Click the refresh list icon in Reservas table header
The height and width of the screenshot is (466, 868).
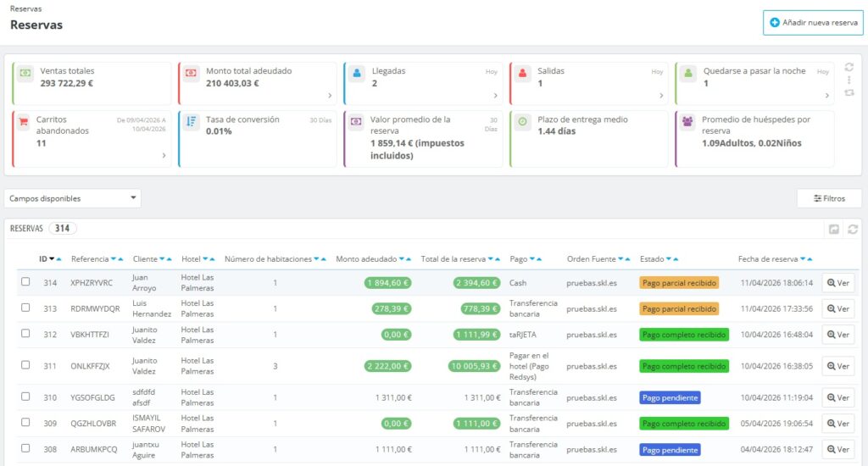[853, 229]
